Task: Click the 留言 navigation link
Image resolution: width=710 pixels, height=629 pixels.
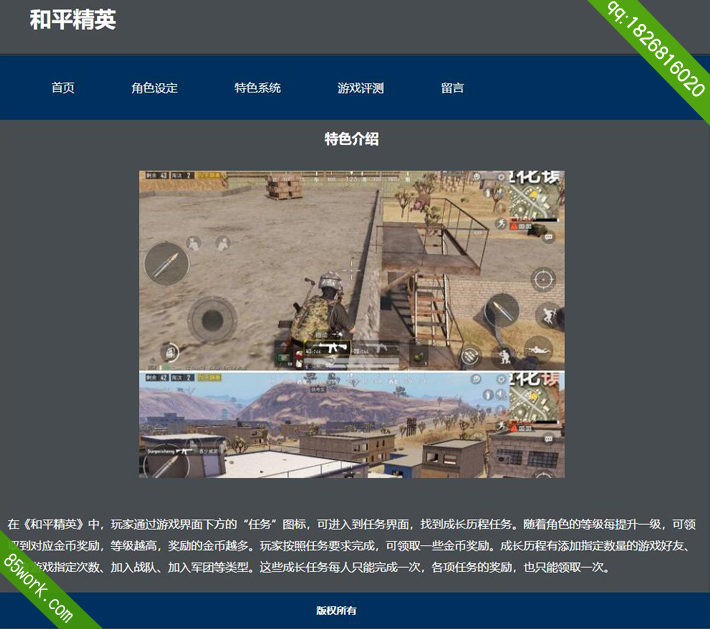Action: click(452, 88)
